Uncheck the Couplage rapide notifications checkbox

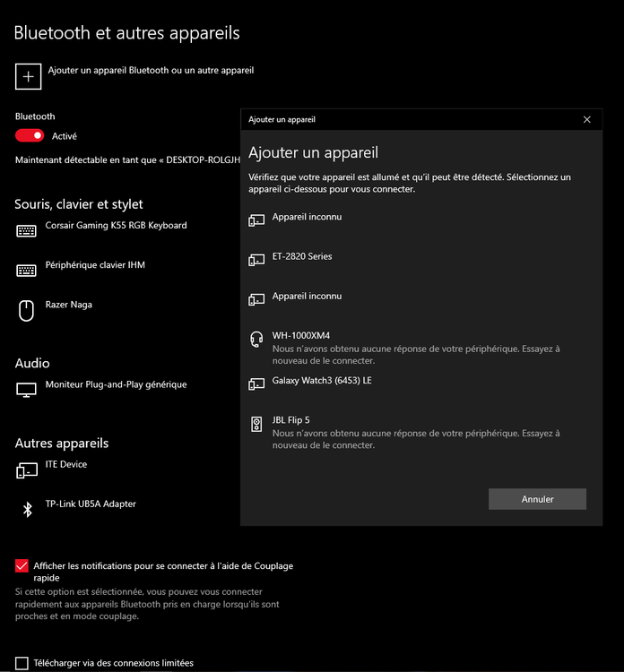click(22, 566)
